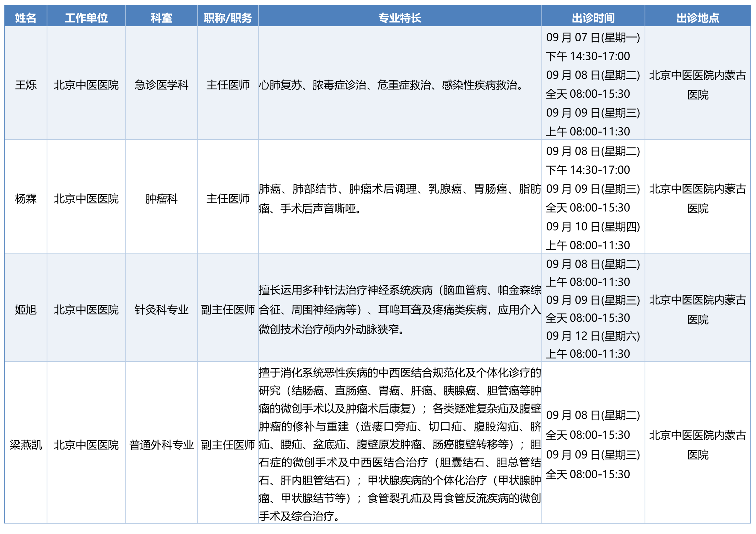The width and height of the screenshot is (756, 534).
Task: Click the name cell 杨霖
Action: 26,198
